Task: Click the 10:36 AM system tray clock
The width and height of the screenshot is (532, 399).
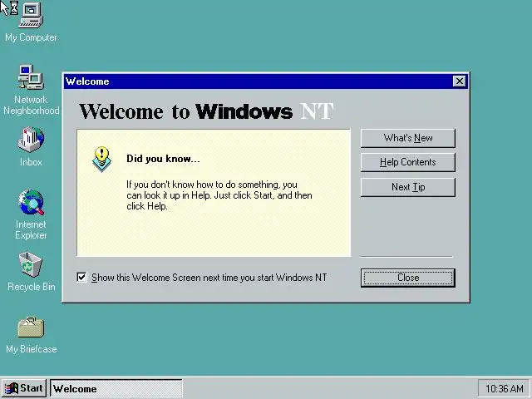Action: point(504,388)
